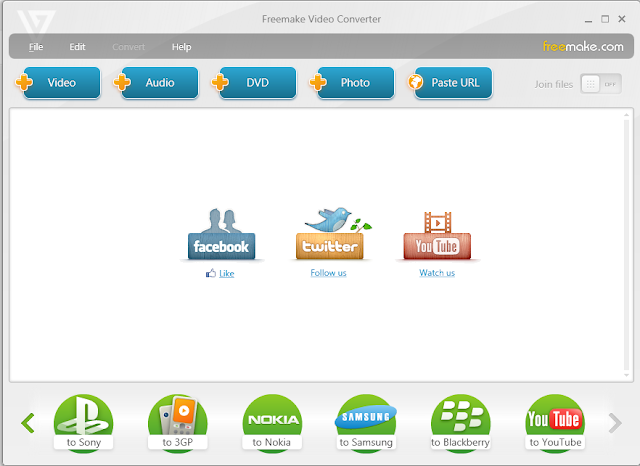This screenshot has width=640, height=466.
Task: Show previous formats with green left arrow
Action: click(x=28, y=423)
